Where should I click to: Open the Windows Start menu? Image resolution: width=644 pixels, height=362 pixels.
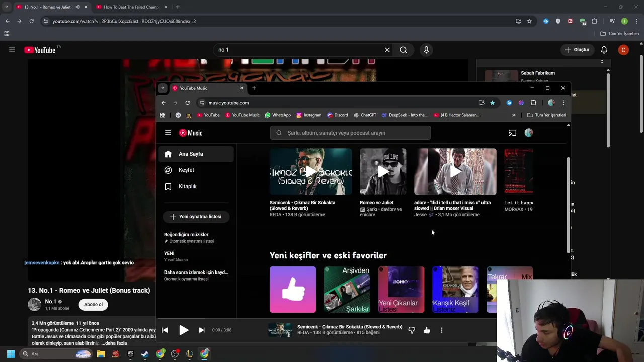(11, 354)
